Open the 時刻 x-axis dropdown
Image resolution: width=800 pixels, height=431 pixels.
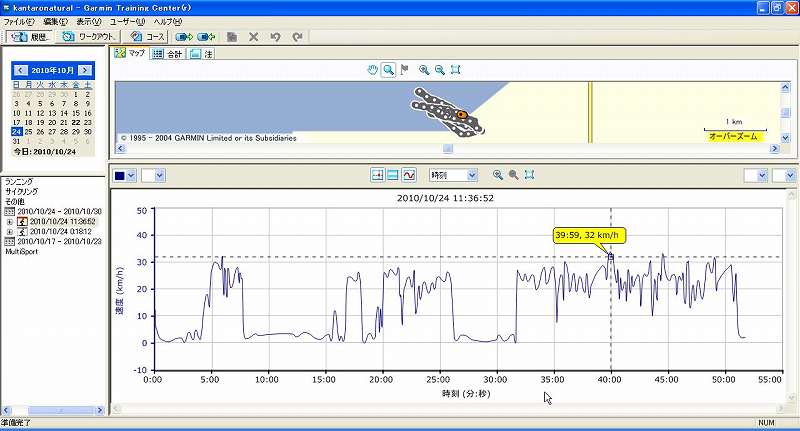[453, 175]
